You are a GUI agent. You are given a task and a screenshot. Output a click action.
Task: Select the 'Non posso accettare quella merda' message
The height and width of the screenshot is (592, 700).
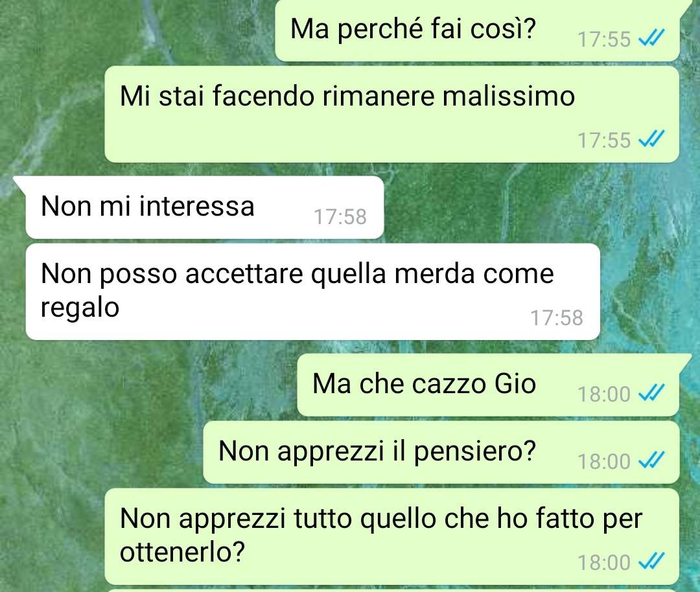pyautogui.click(x=313, y=291)
